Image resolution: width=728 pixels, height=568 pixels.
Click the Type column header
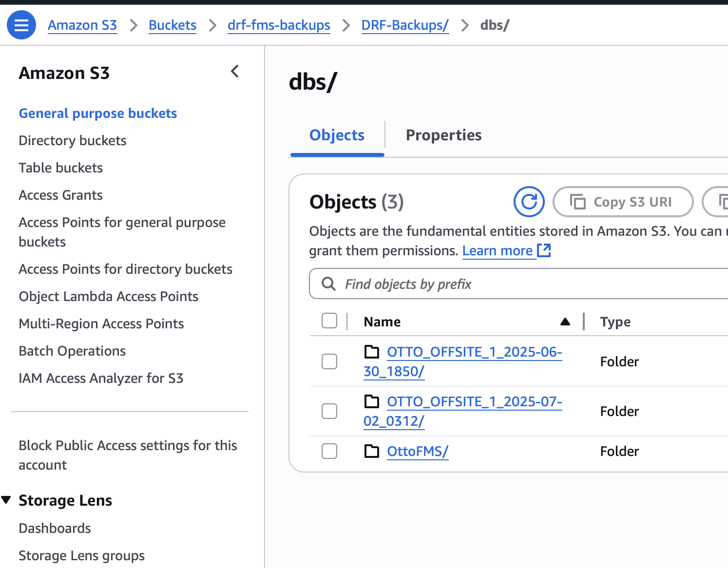pyautogui.click(x=615, y=322)
